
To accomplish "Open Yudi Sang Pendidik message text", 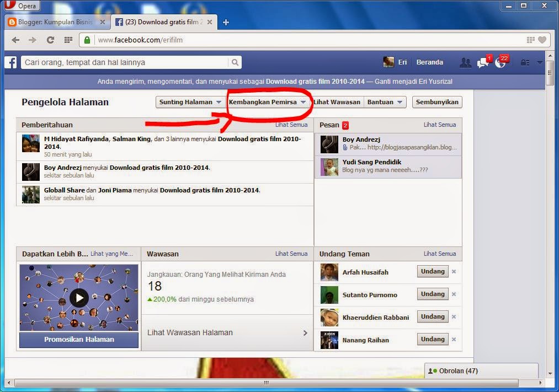I will click(385, 170).
